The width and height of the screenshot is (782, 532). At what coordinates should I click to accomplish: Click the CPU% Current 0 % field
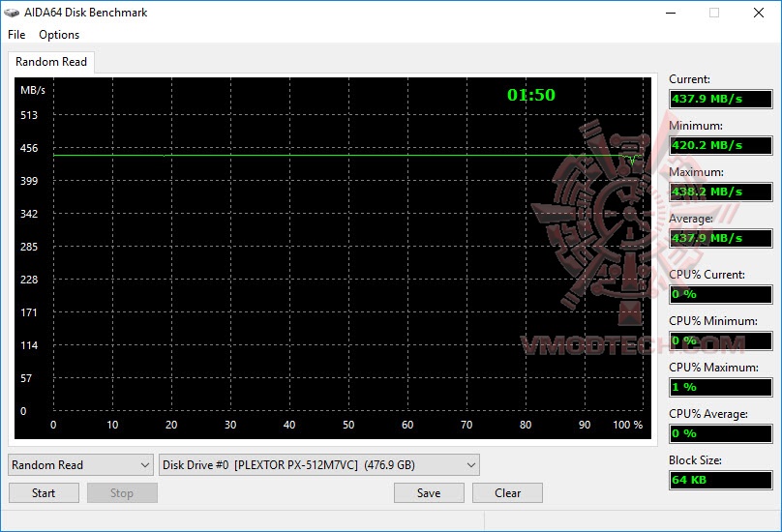(721, 294)
